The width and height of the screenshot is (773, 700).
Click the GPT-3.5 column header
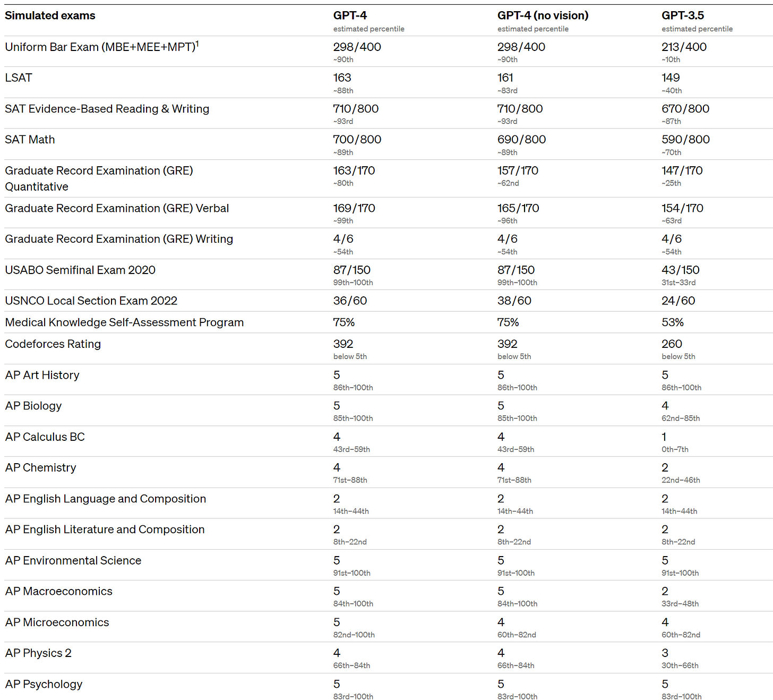coord(683,16)
